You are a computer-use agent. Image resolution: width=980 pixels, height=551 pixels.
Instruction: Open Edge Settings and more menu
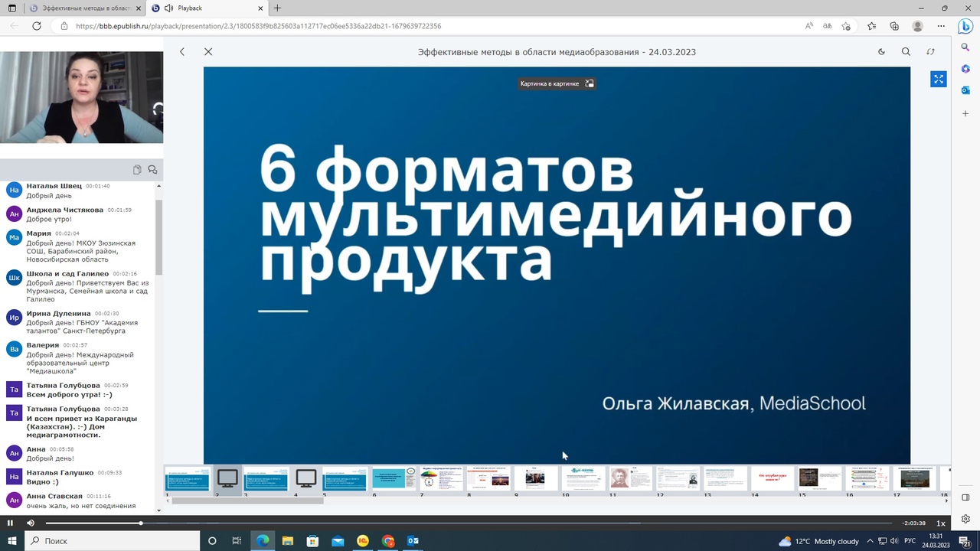click(x=940, y=26)
